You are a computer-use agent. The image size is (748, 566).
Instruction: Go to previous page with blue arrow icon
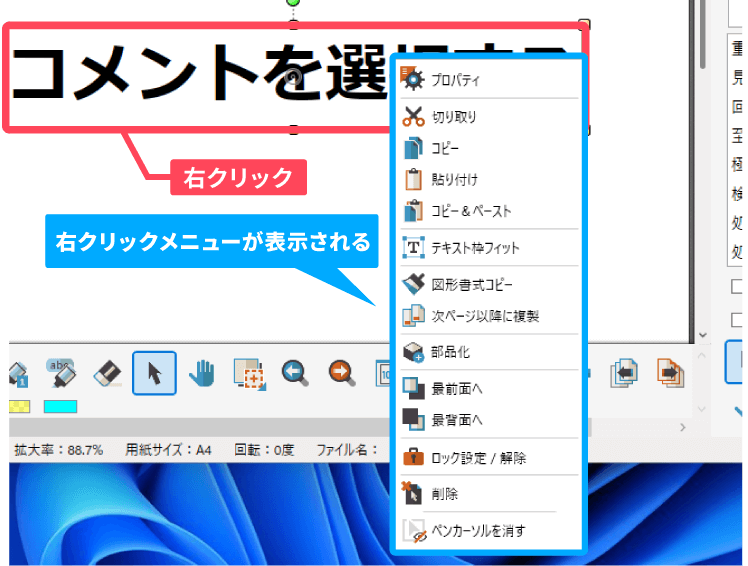(x=625, y=373)
